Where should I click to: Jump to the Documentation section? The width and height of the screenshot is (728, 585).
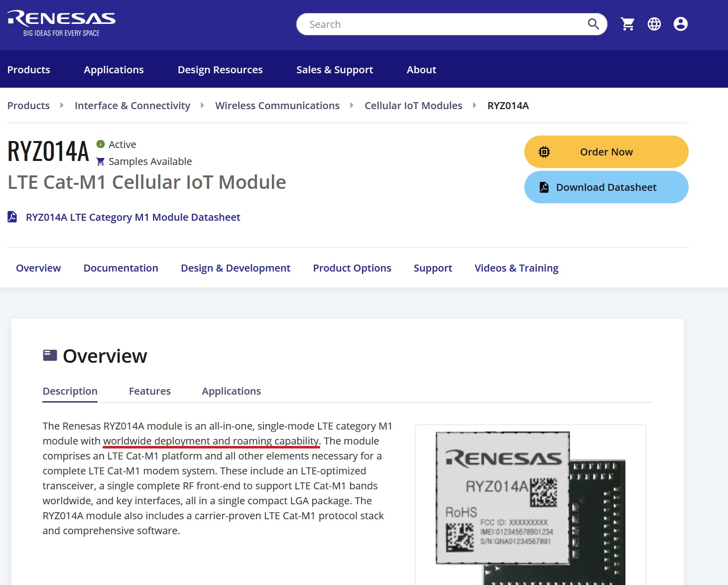pos(121,268)
